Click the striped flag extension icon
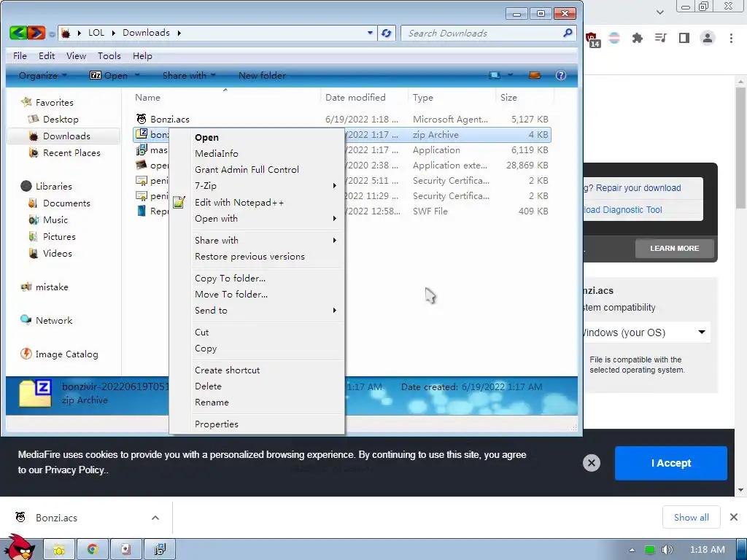This screenshot has width=747, height=560. click(x=614, y=38)
